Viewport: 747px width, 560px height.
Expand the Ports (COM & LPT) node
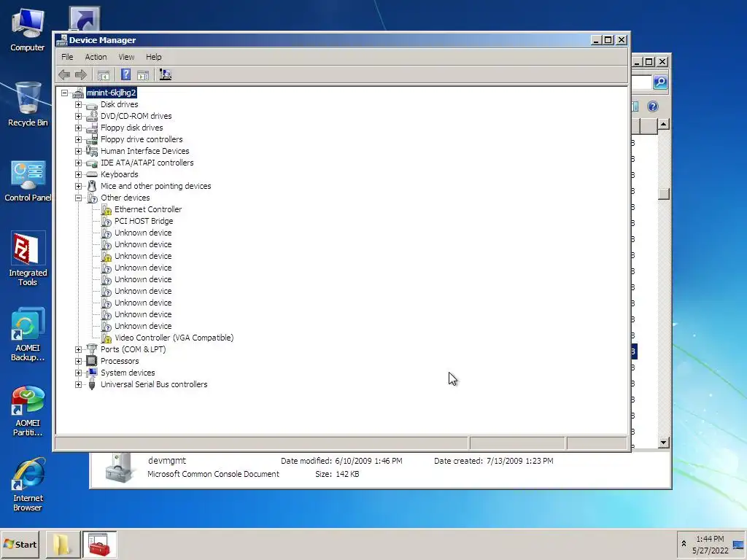pyautogui.click(x=78, y=349)
